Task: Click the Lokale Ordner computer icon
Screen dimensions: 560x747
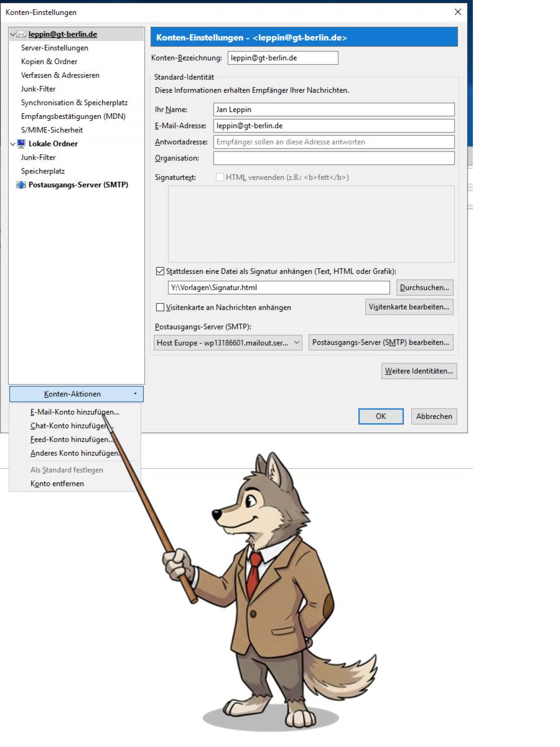Action: [22, 144]
